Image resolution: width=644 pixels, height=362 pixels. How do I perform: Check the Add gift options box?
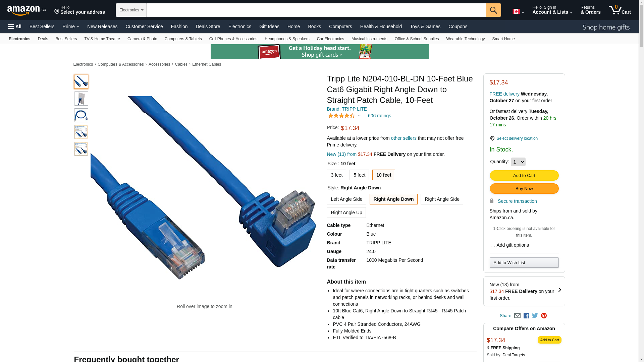(x=493, y=245)
